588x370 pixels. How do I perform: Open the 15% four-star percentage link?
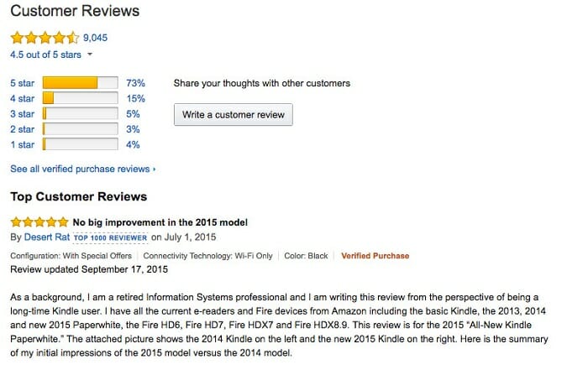135,98
